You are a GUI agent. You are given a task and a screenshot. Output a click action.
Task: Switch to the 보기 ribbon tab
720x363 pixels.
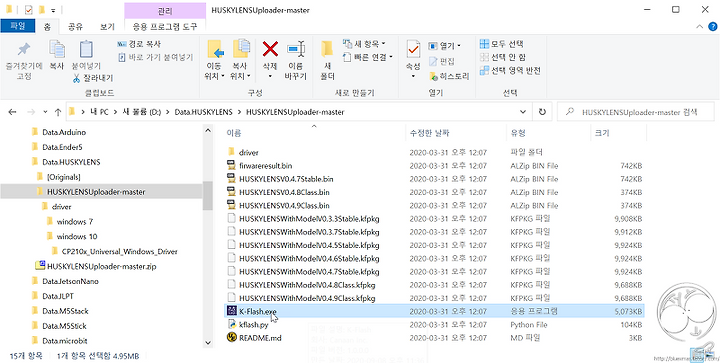pos(107,27)
